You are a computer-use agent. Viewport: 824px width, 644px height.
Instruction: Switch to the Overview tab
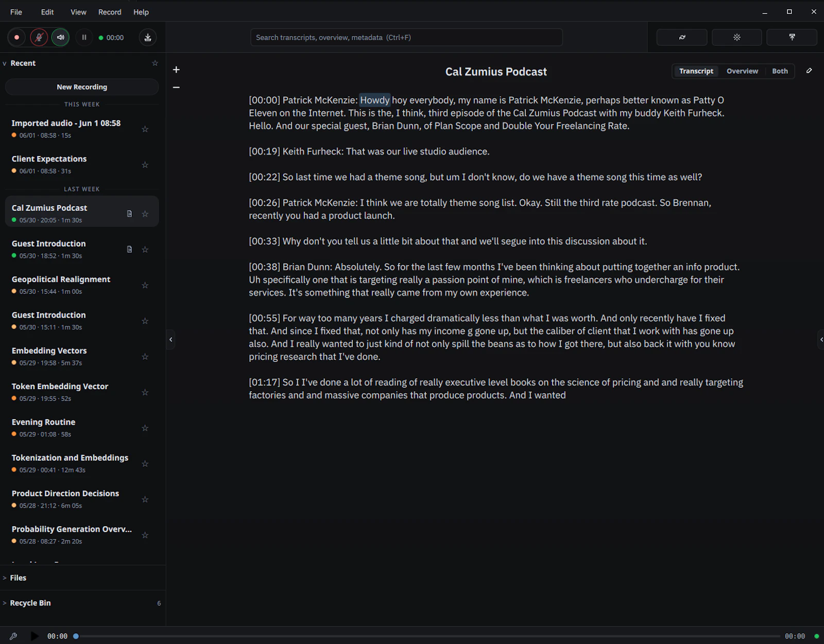[742, 71]
